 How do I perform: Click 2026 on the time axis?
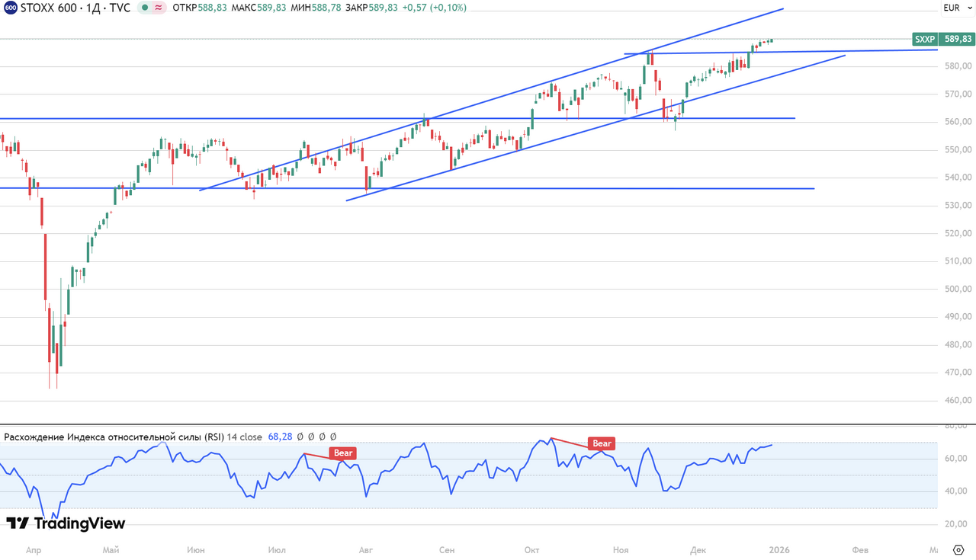779,549
